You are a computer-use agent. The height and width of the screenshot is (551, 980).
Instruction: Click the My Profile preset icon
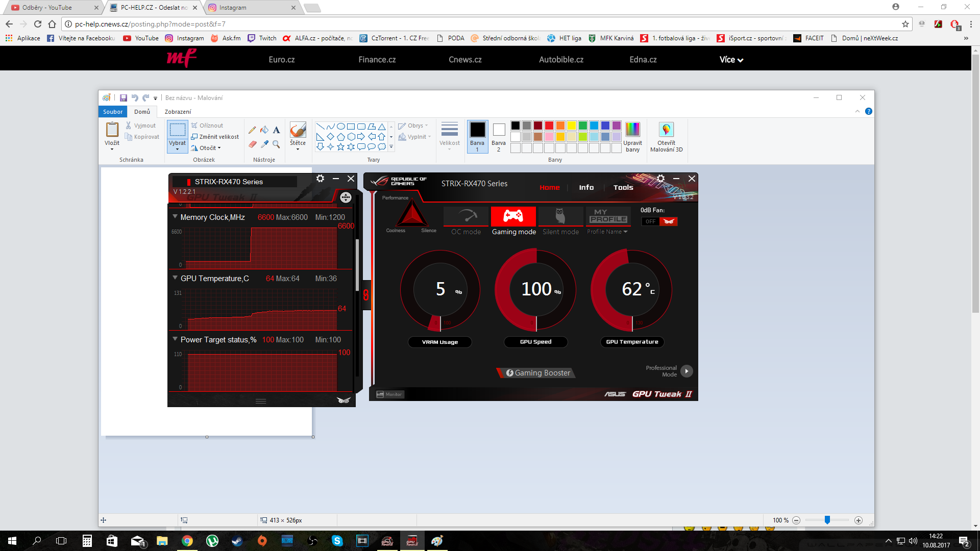(608, 216)
